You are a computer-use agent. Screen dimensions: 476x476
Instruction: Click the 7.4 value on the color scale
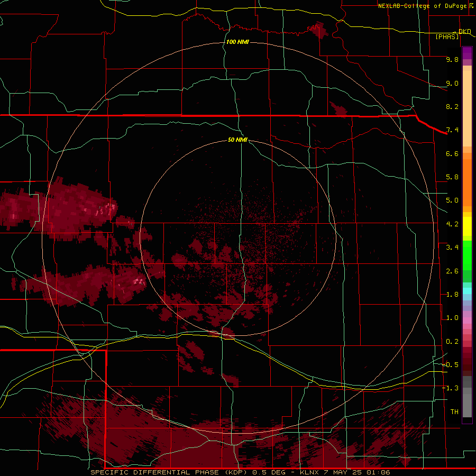pos(452,130)
